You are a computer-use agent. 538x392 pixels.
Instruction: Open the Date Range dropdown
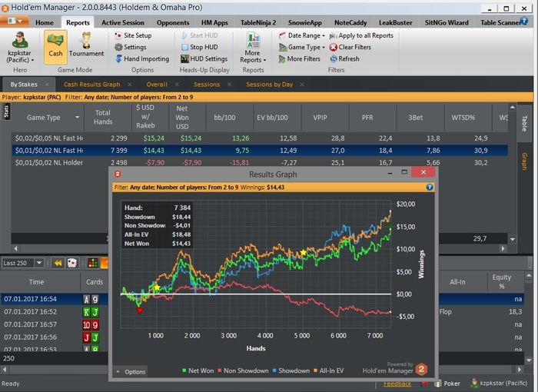tap(301, 35)
